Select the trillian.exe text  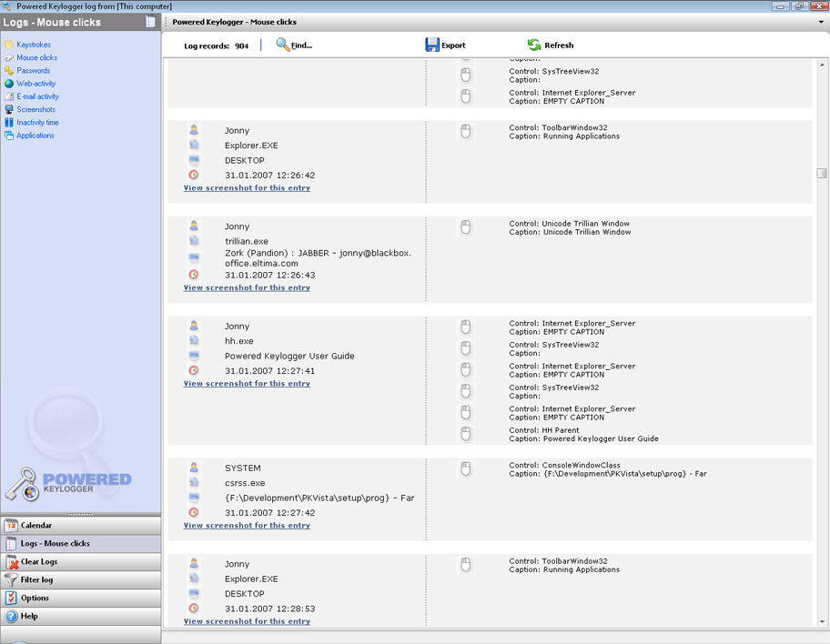(246, 241)
